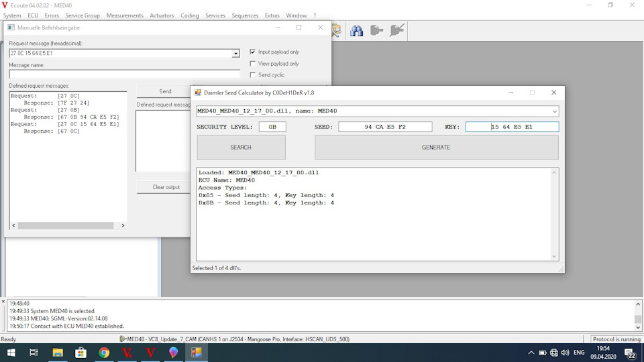This screenshot has width=644, height=362.
Task: Open the Services menu
Action: pyautogui.click(x=215, y=15)
